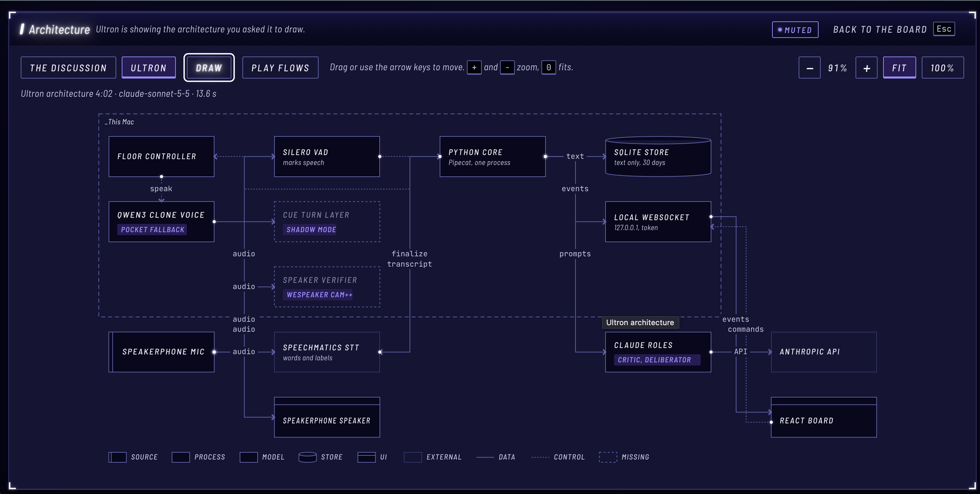Screen dimensions: 980x494
Task: Click the 0 keyboard hint key
Action: tap(548, 68)
